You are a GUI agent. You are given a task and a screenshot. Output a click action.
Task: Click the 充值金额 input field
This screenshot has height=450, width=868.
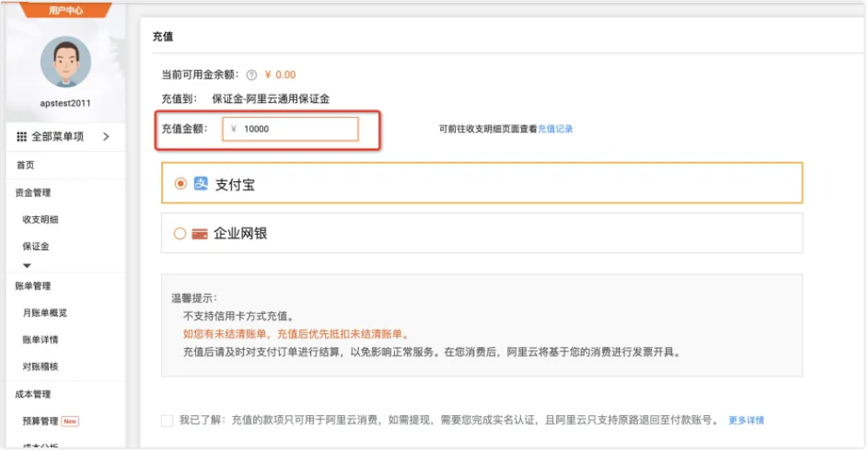pyautogui.click(x=290, y=129)
